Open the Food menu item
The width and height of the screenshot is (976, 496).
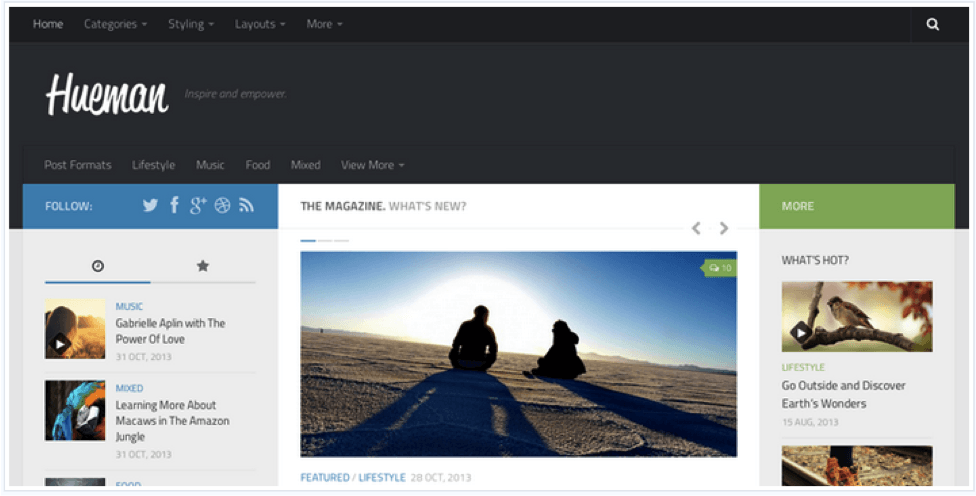pyautogui.click(x=258, y=165)
